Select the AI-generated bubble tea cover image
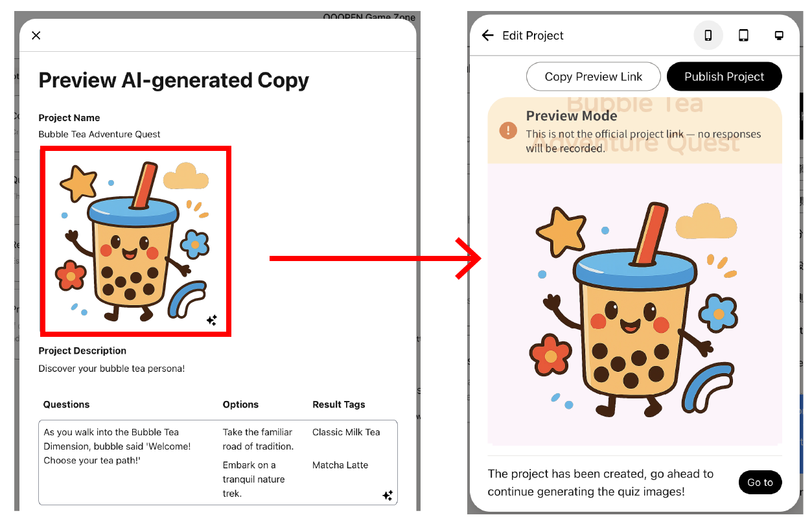812x526 pixels. (135, 242)
